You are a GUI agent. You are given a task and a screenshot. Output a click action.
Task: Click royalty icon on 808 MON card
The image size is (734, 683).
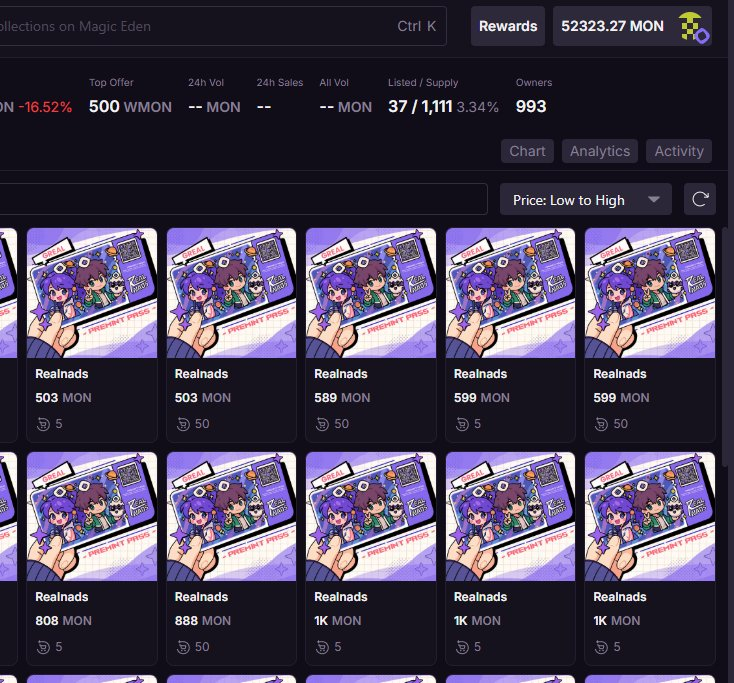(x=43, y=647)
